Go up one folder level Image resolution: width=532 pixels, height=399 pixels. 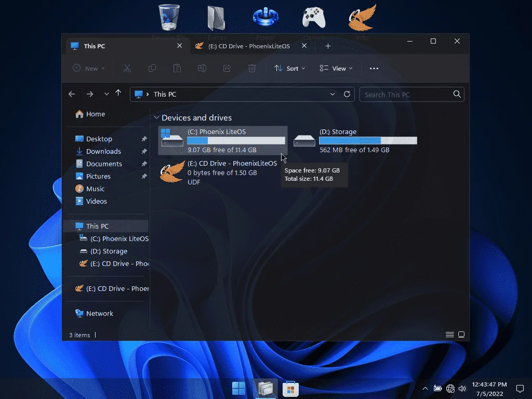click(x=118, y=93)
